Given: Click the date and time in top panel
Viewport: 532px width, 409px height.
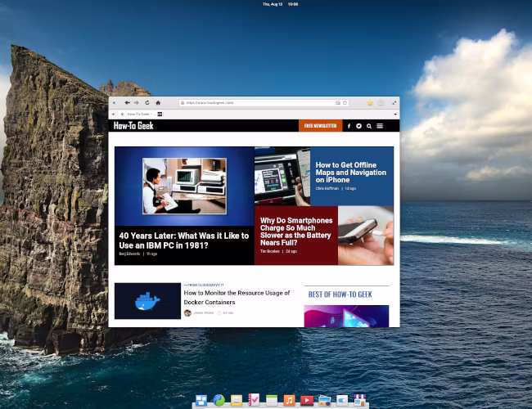Looking at the screenshot, I should [x=280, y=4].
